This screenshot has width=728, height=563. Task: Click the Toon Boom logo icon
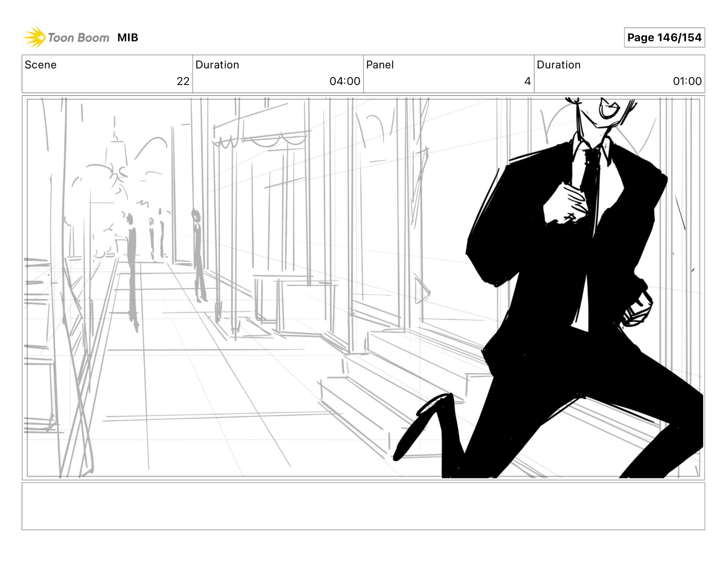click(x=35, y=38)
